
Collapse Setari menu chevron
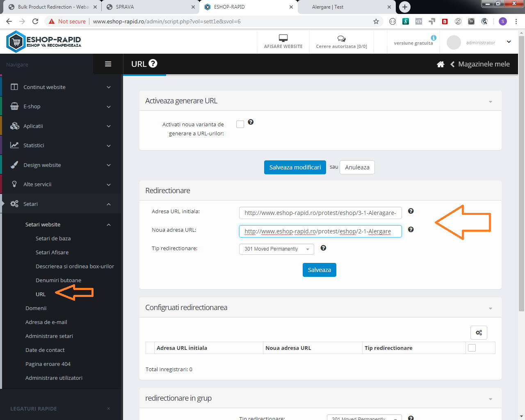(109, 204)
